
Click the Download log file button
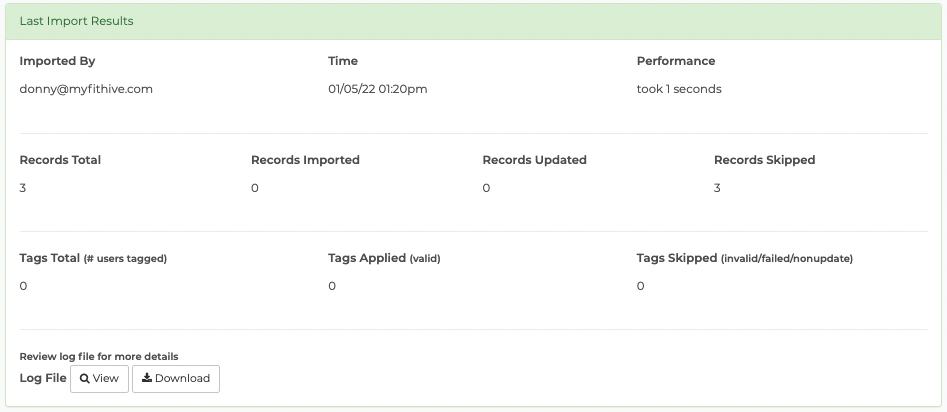[x=176, y=379]
